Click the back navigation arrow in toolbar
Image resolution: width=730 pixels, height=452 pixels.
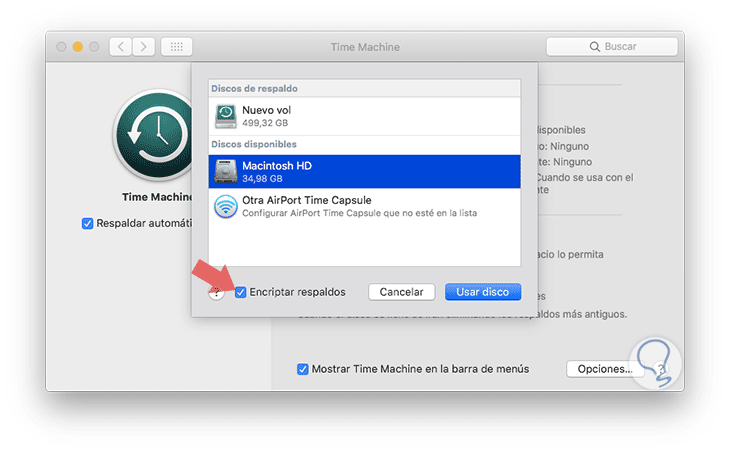coord(121,47)
